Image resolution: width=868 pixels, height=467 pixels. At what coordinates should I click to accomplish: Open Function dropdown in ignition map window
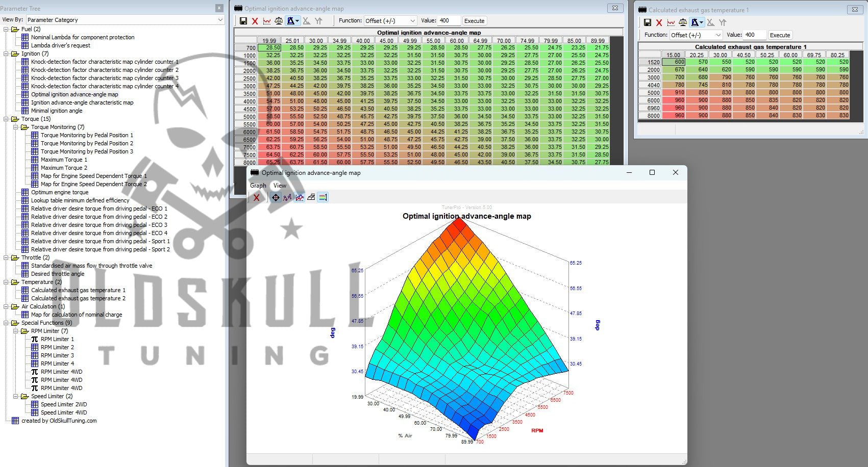click(390, 21)
